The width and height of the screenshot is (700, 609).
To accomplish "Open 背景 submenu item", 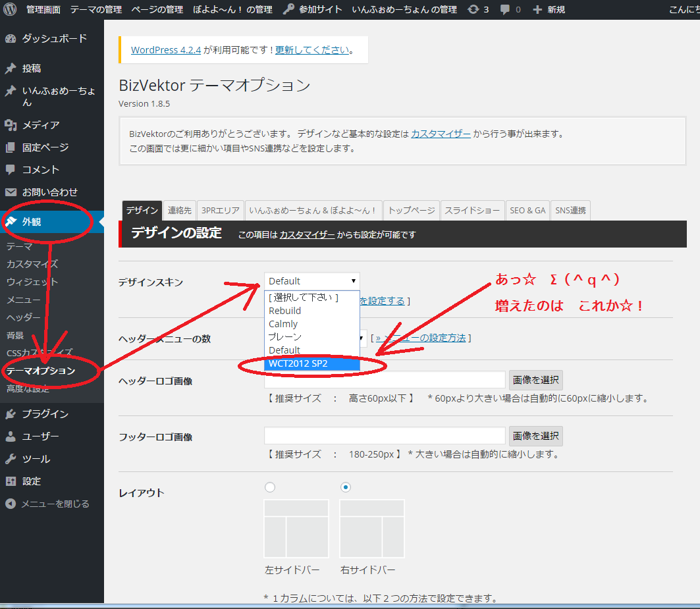I will click(x=14, y=335).
